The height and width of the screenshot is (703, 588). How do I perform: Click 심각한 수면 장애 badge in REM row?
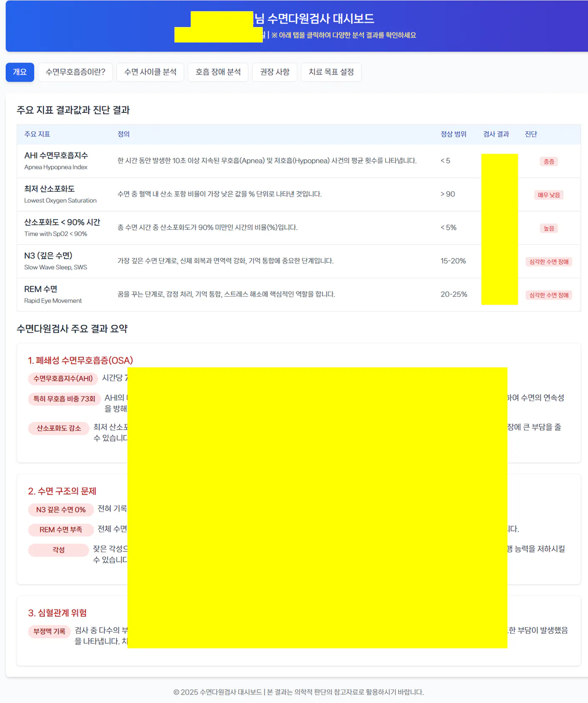click(x=549, y=295)
